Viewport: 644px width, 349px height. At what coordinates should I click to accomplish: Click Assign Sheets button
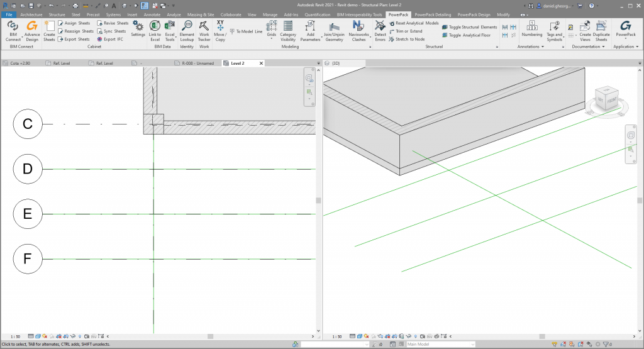(74, 23)
